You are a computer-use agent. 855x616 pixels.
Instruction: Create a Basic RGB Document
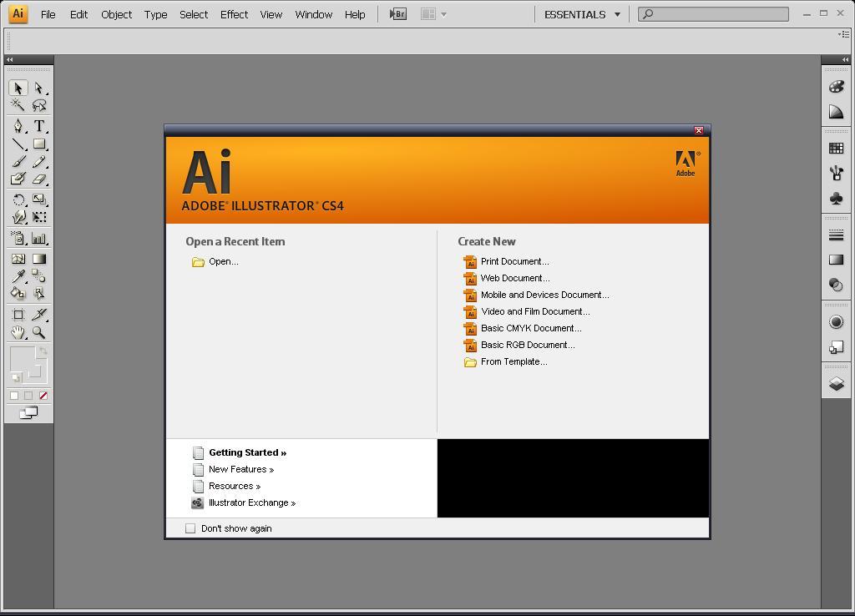click(519, 345)
